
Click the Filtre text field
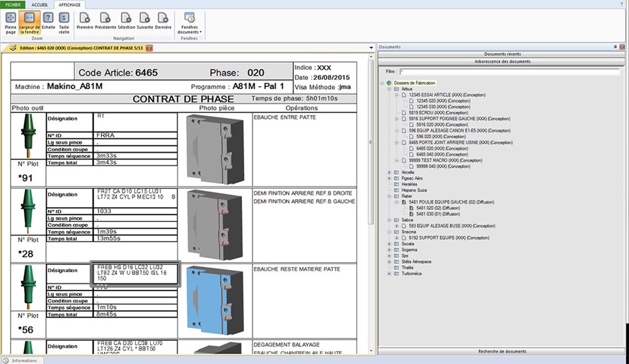point(509,71)
